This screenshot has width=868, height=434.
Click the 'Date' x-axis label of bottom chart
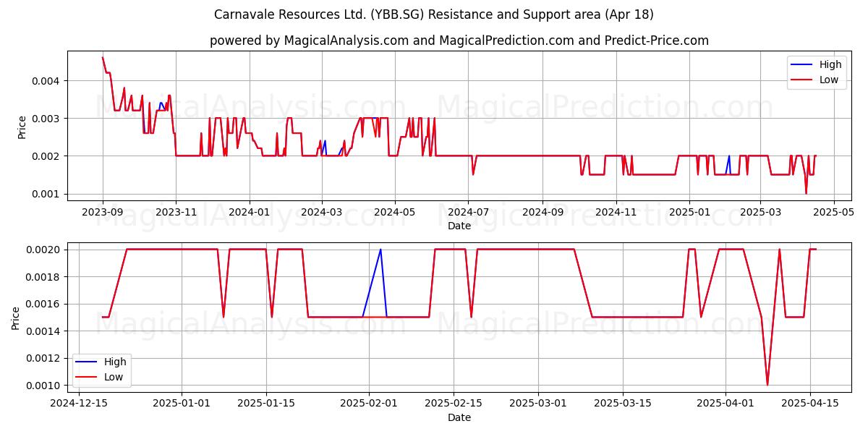tap(459, 417)
